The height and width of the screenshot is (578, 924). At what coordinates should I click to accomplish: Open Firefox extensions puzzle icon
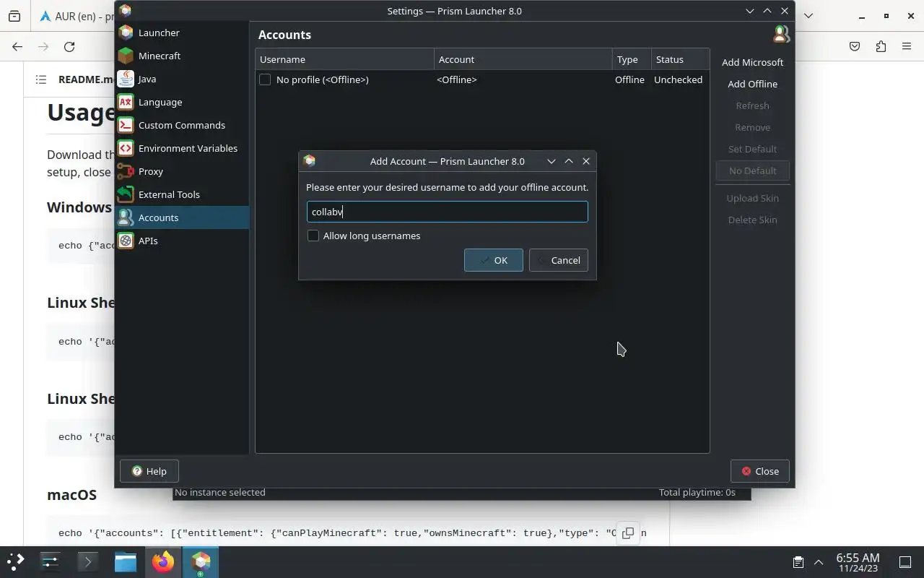[881, 46]
